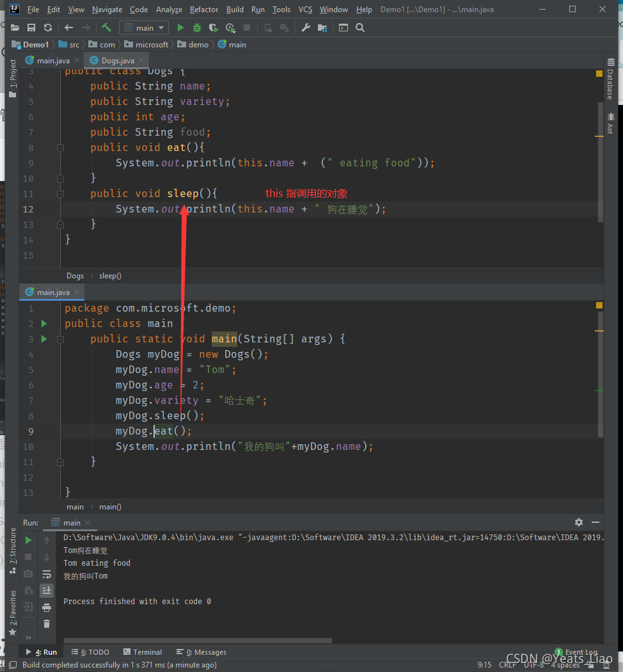
Task: Collapse the sleep() method fold marker at line 11
Action: coord(60,194)
